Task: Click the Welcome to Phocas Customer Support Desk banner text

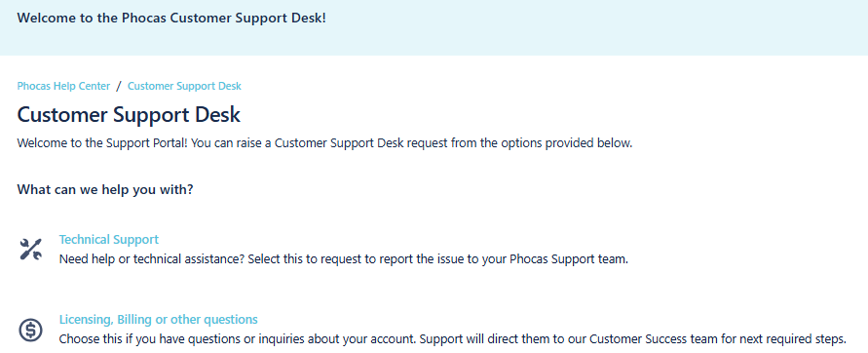Action: [x=171, y=18]
